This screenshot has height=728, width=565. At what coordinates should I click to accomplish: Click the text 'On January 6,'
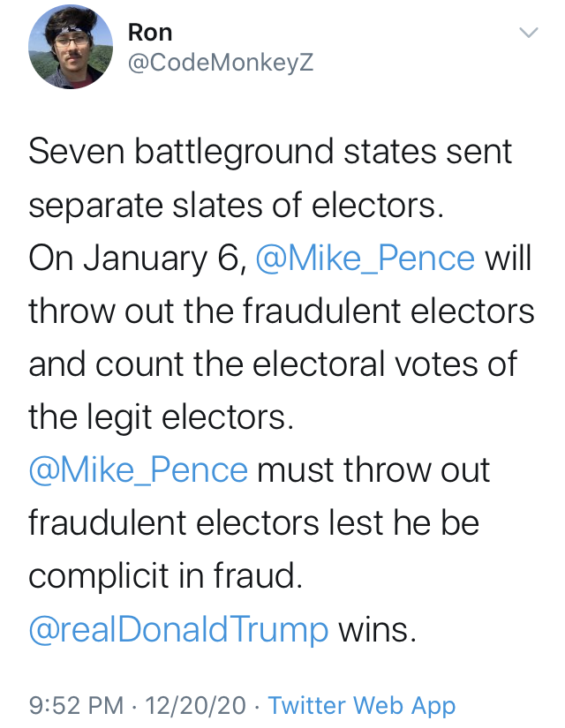coord(138,259)
